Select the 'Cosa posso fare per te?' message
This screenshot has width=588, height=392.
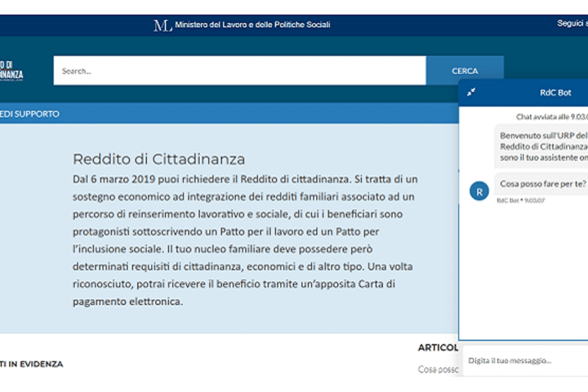[x=542, y=184]
